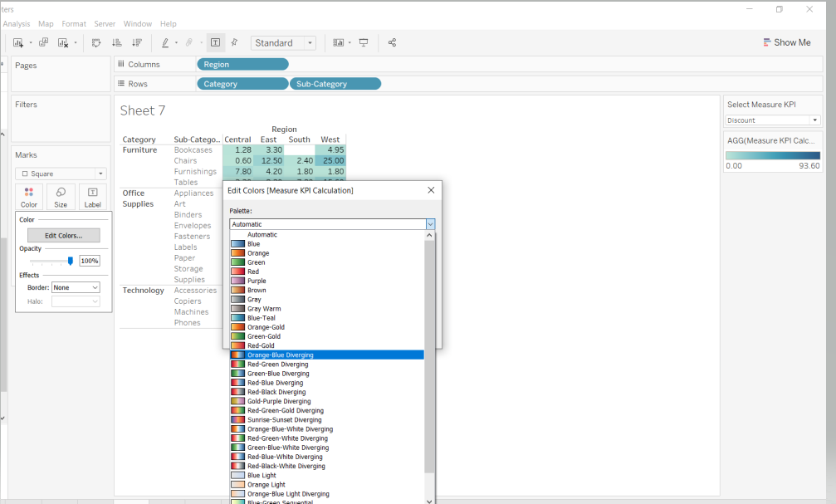Click the Clear Sheet toolbar icon

pos(63,42)
